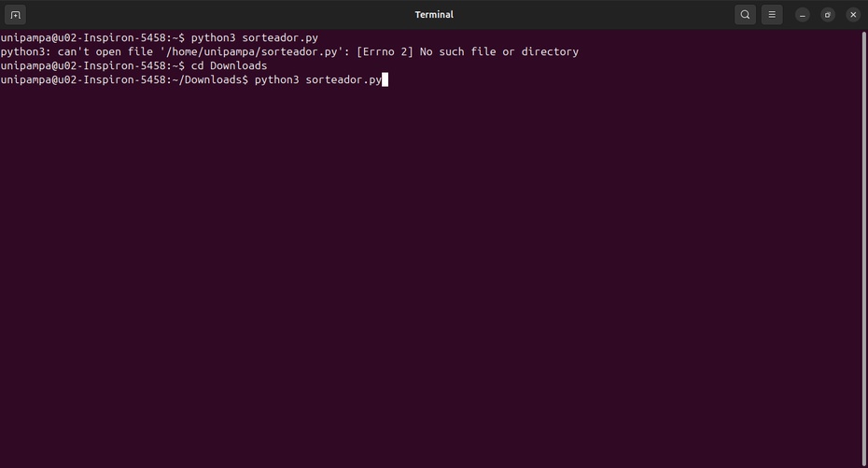Click the 'cd Downloads' command text

click(x=230, y=65)
